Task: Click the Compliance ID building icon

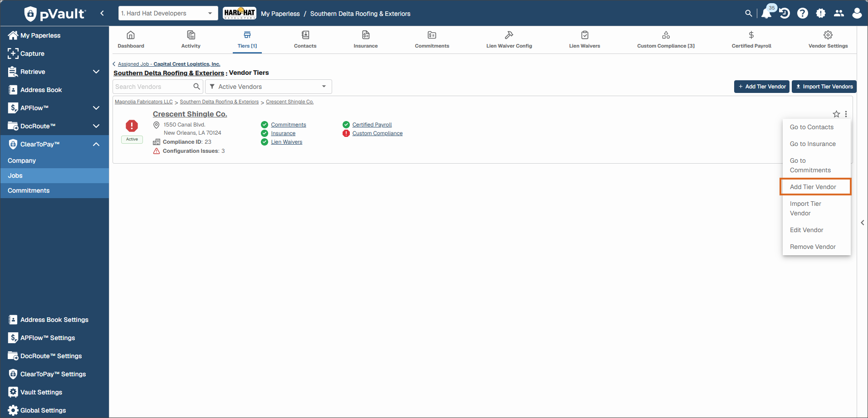Action: 157,142
